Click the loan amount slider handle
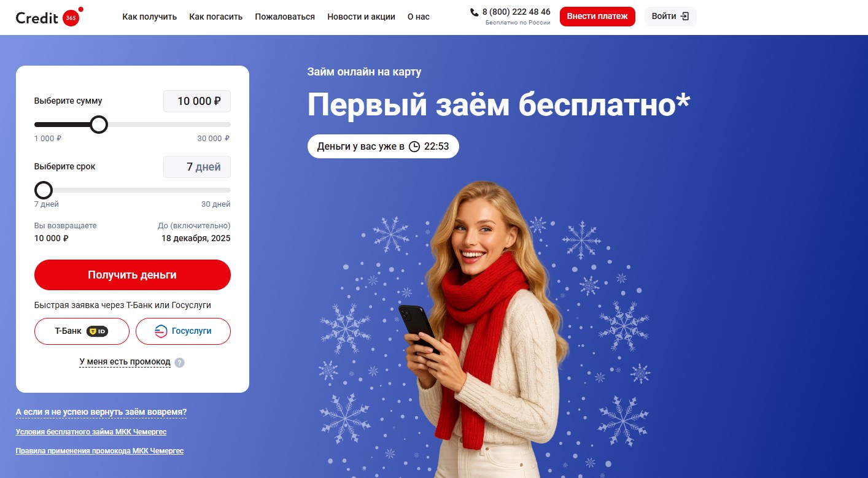 (99, 125)
